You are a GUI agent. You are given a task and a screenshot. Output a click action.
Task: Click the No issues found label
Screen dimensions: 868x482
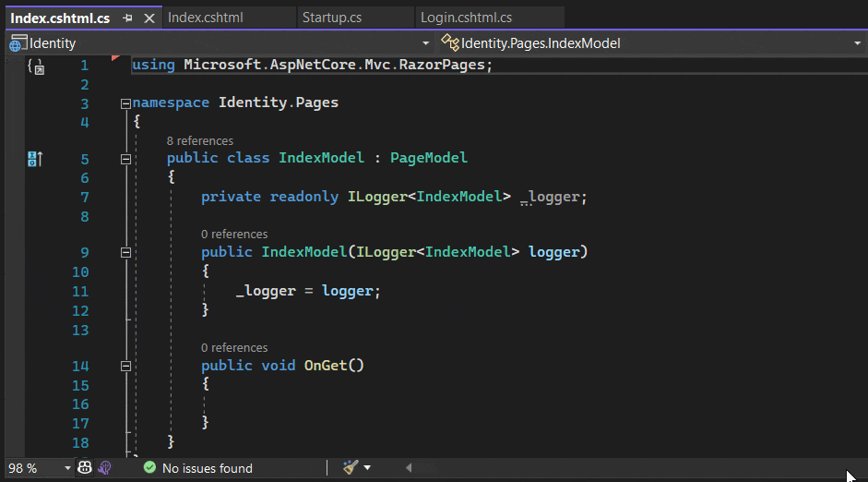(x=207, y=468)
